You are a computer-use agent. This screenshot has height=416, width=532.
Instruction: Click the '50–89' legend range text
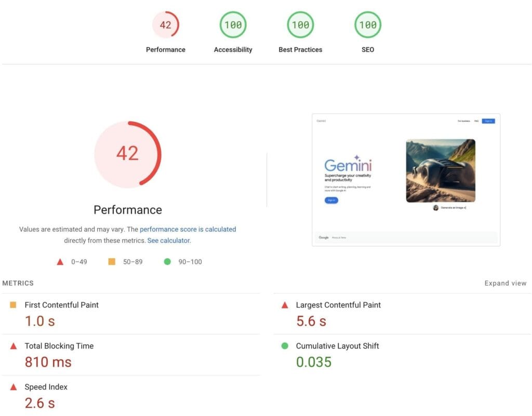click(132, 262)
